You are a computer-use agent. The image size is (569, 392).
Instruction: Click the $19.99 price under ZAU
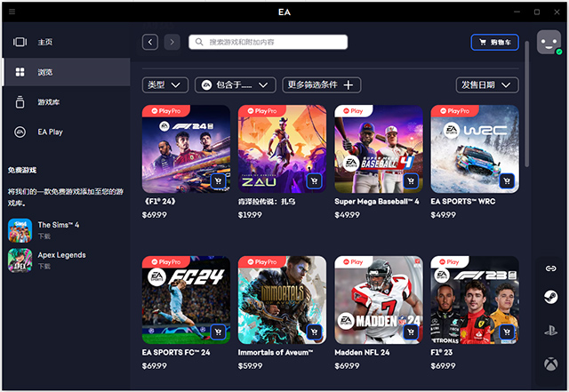pyautogui.click(x=250, y=215)
